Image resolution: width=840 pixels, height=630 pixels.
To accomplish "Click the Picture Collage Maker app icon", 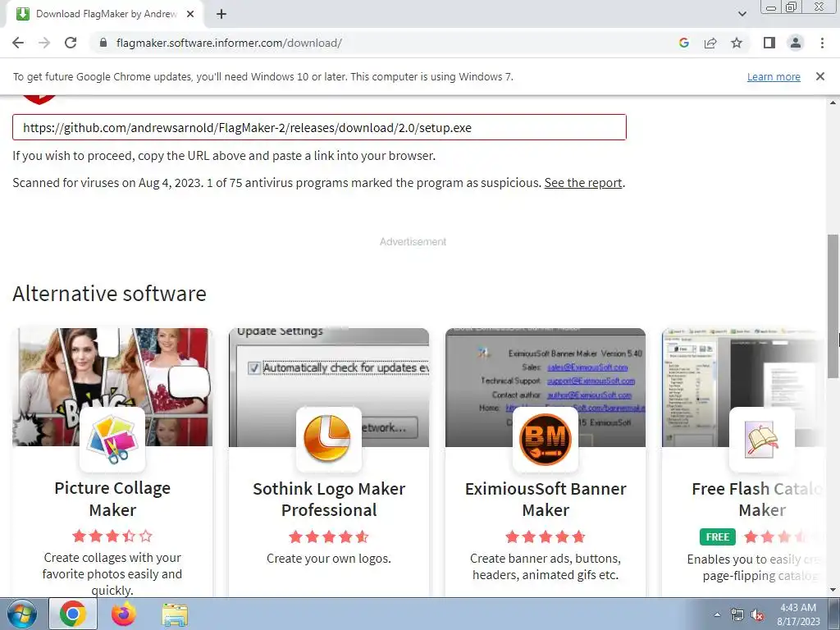I will 112,440.
